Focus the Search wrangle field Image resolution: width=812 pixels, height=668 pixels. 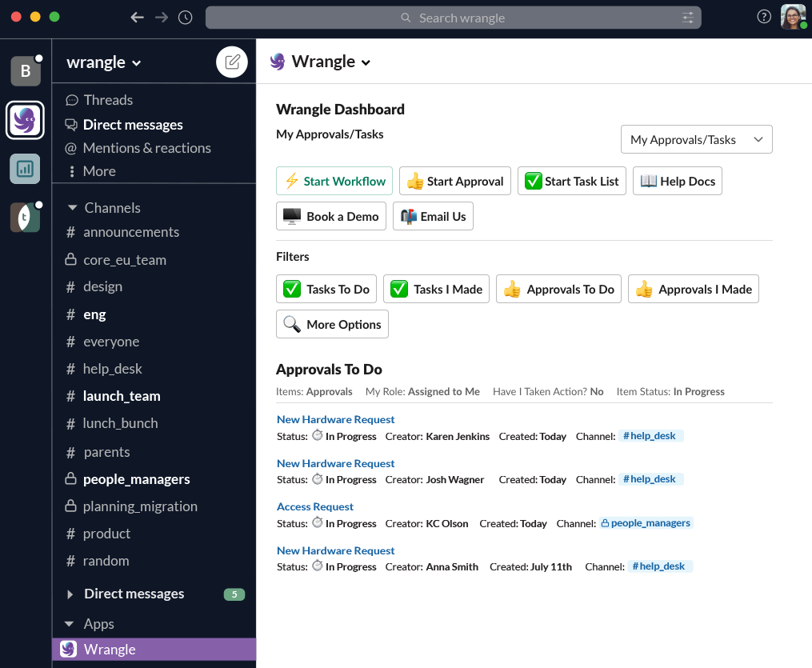[x=453, y=18]
